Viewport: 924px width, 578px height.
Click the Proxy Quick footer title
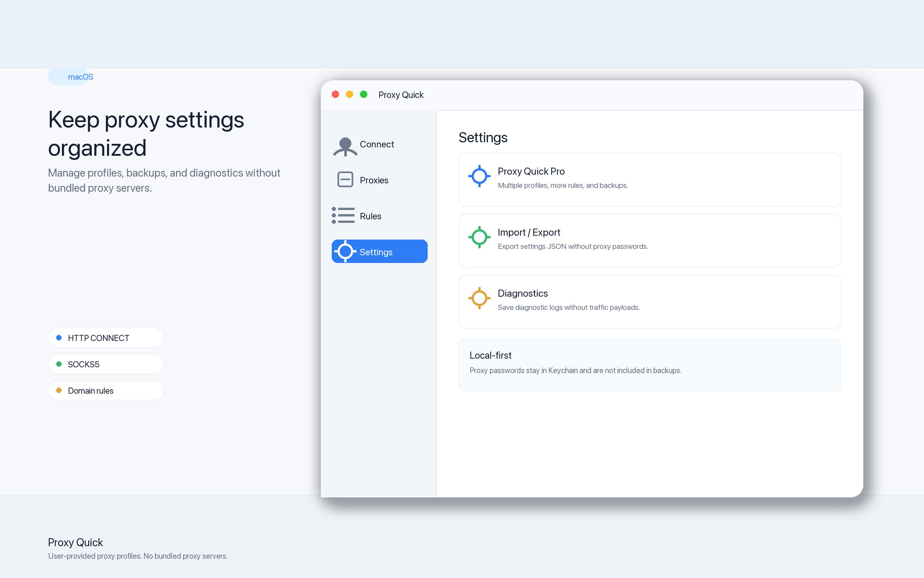(x=75, y=542)
